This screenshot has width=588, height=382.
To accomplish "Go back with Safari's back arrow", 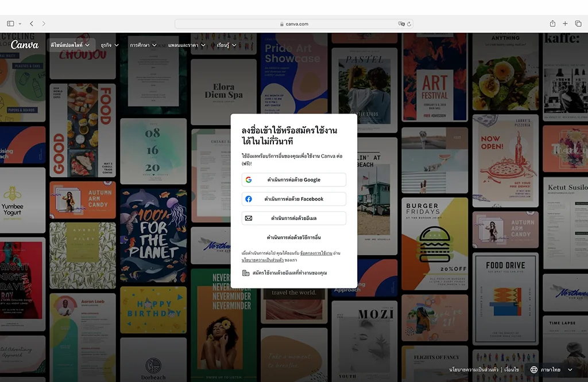I will point(32,24).
